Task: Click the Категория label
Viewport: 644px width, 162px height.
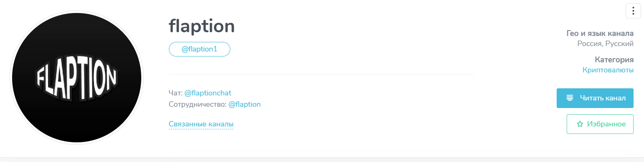Action: pyautogui.click(x=614, y=60)
